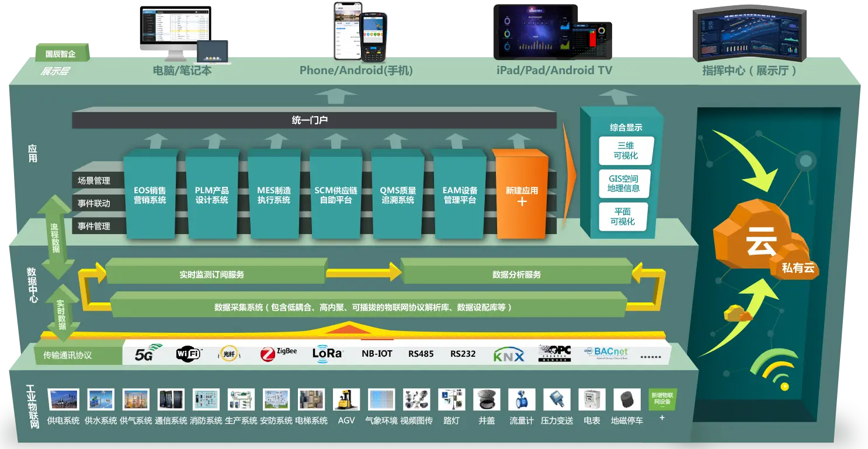Click the 路灯 street lamp icon

point(451,399)
